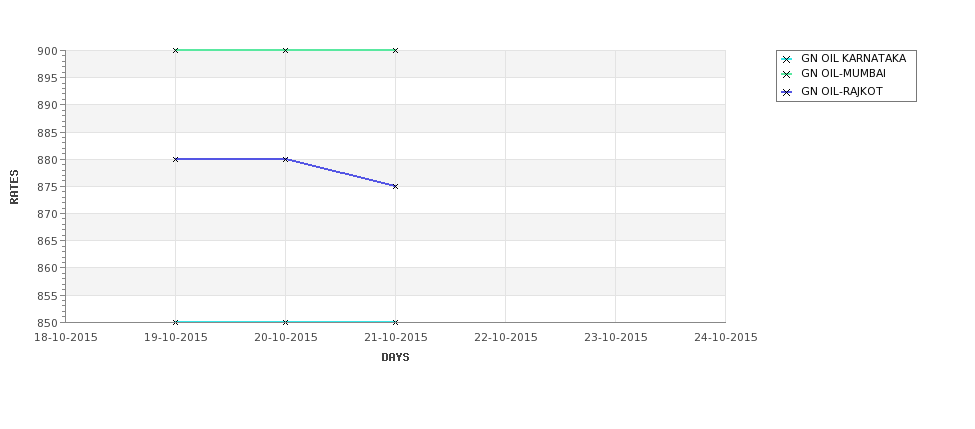Click the GN OIL-RAJKOT legend label
Viewport: 975px width, 429px height.
pos(842,91)
